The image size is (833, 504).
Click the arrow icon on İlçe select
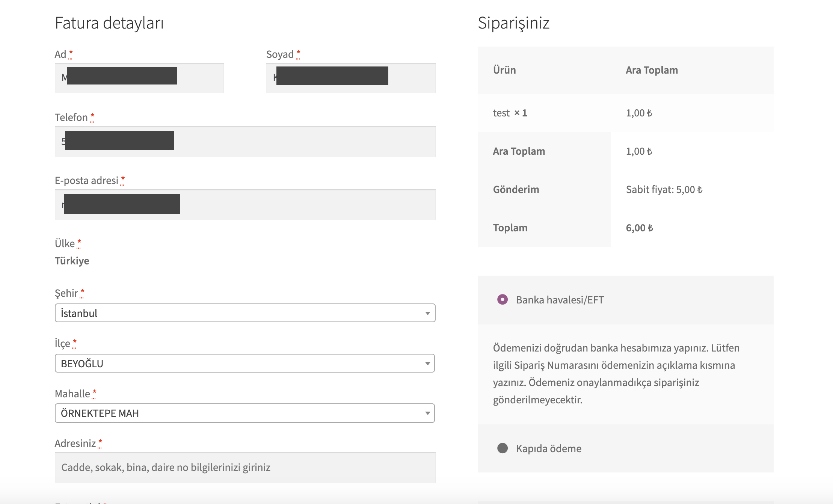[427, 364]
